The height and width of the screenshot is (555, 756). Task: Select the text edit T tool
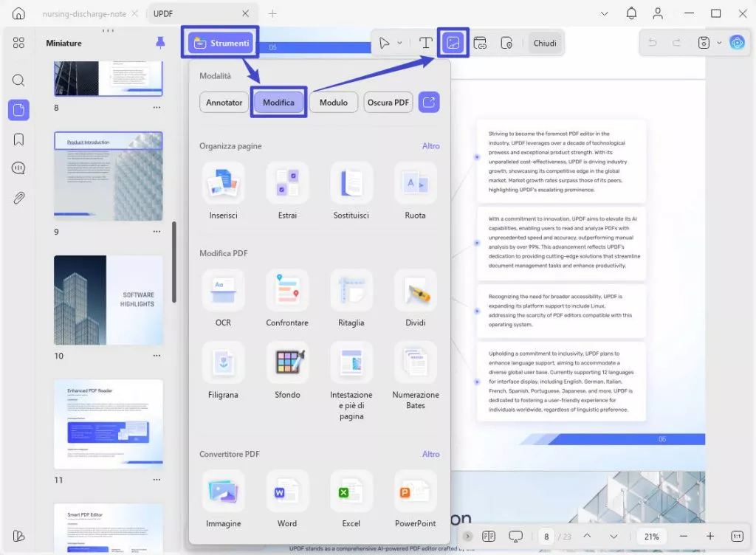coord(425,43)
